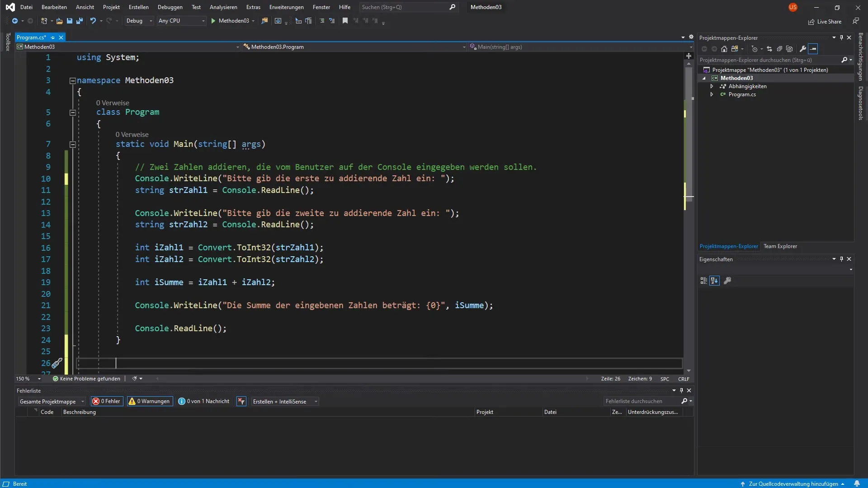
Task: Click the feedback icon next to Live Share
Action: 855,21
